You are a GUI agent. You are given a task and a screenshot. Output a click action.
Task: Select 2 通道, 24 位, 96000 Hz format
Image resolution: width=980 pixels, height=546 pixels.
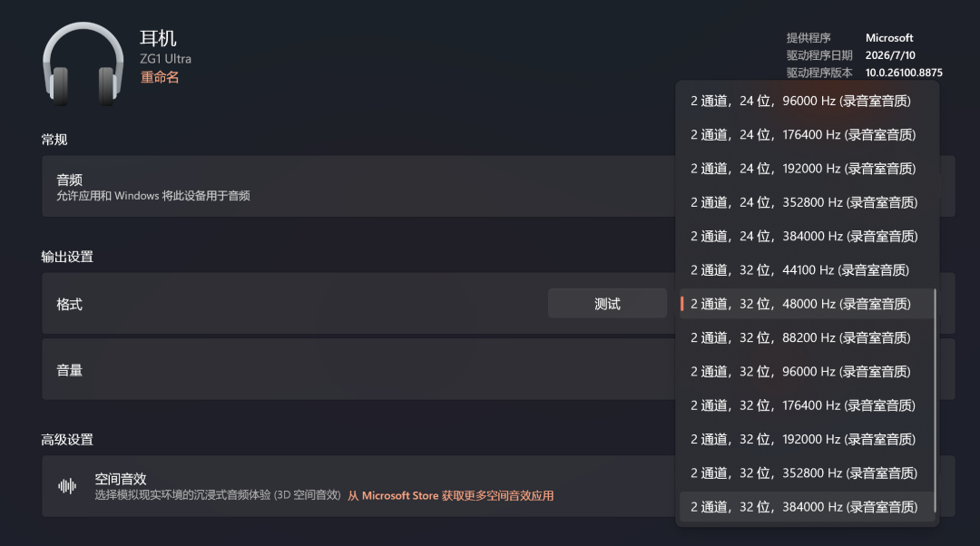(807, 102)
